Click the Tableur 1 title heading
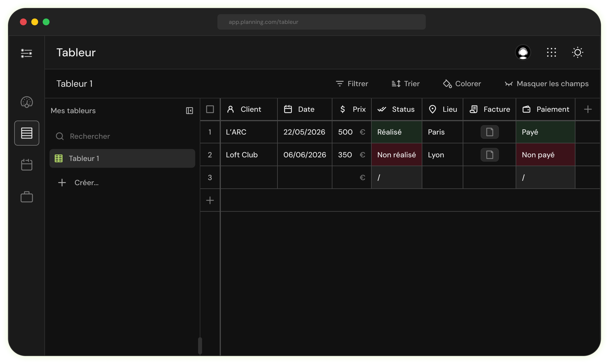The width and height of the screenshot is (609, 364). click(x=75, y=84)
